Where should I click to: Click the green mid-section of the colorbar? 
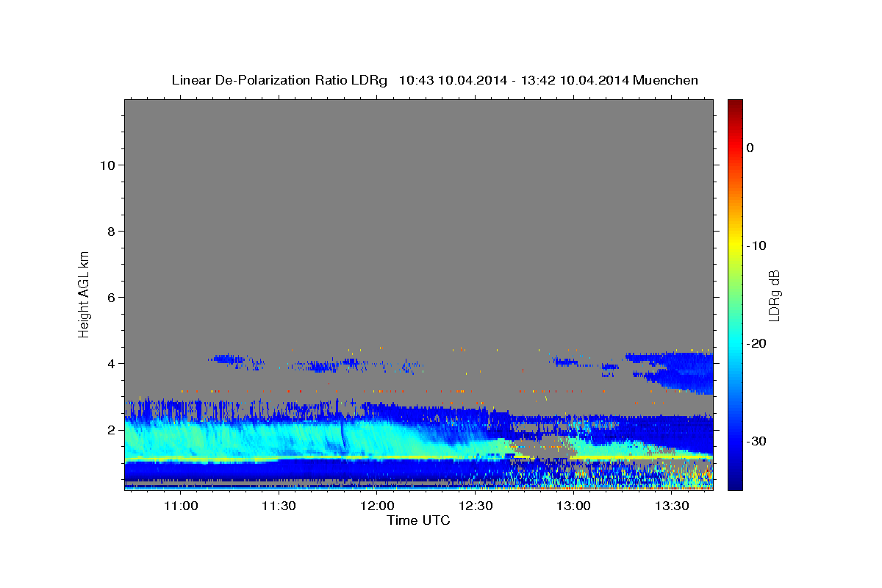[735, 294]
